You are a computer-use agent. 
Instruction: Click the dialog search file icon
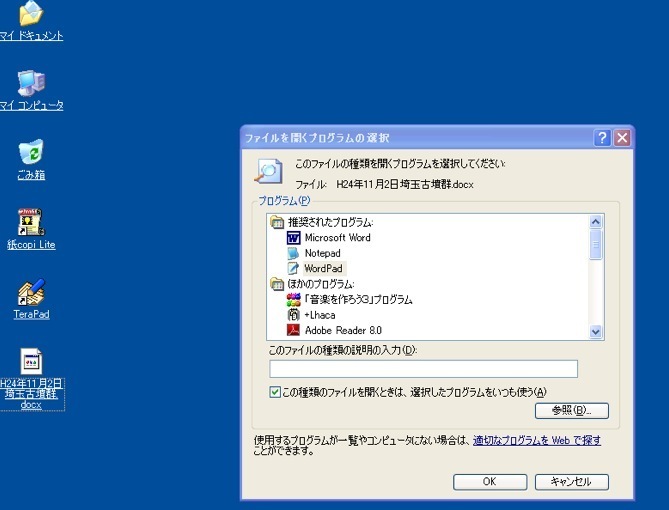269,171
